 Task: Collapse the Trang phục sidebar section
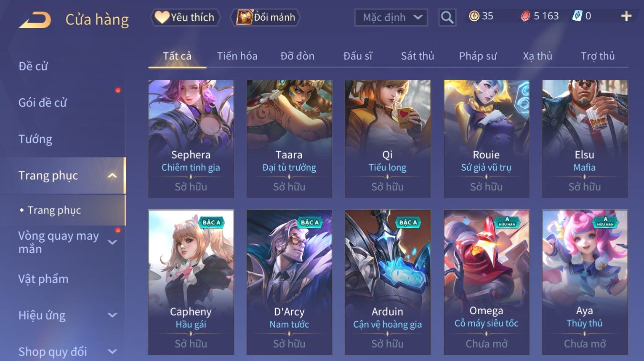(112, 175)
